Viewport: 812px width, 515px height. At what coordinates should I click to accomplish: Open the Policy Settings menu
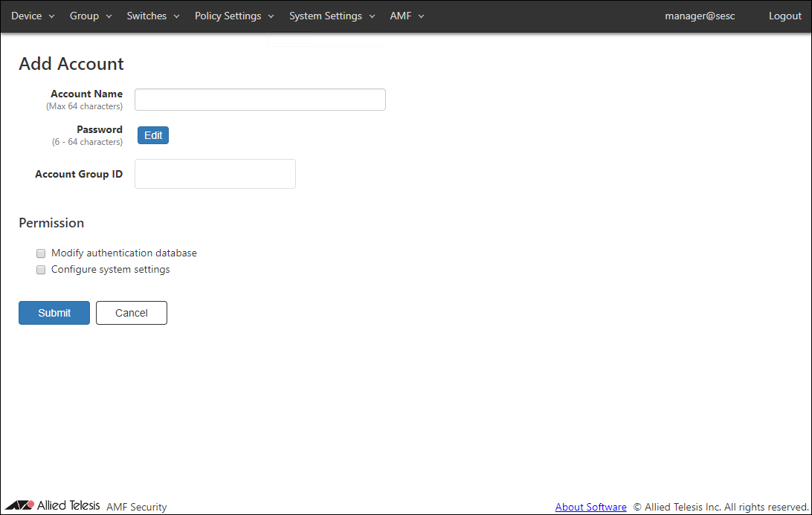(x=234, y=16)
